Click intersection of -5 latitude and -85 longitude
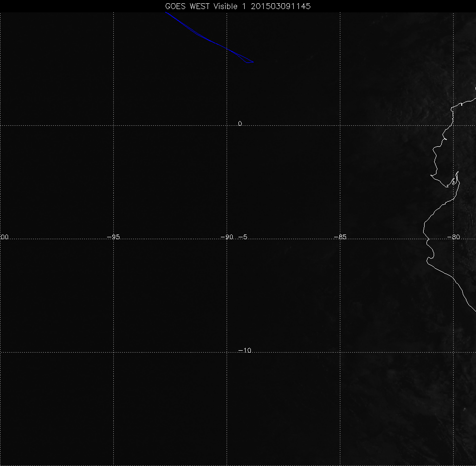The width and height of the screenshot is (476, 466). [x=340, y=239]
